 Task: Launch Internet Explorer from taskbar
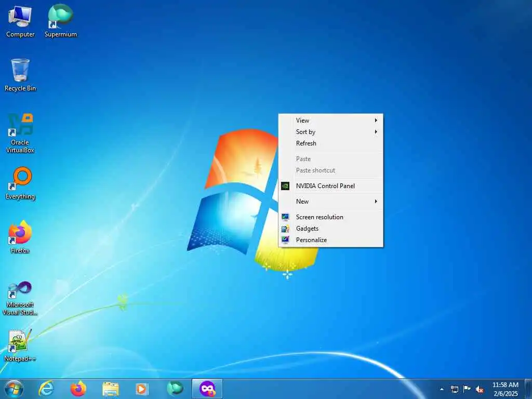[46, 389]
